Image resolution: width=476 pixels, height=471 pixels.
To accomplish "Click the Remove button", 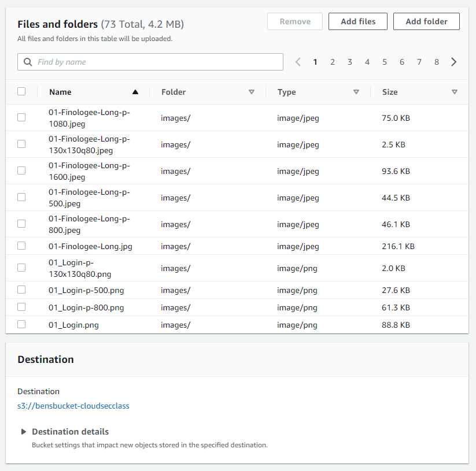I will point(295,21).
